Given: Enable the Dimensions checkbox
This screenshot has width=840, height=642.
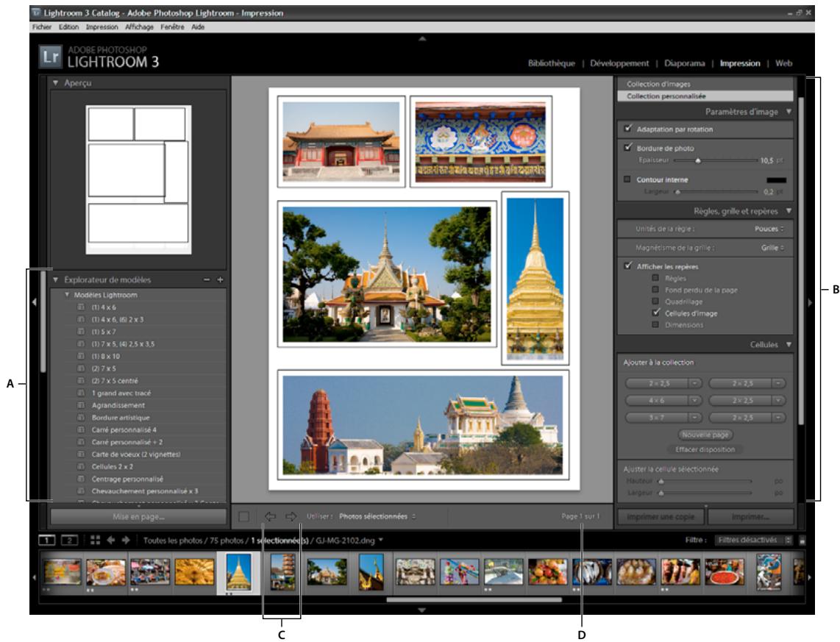Looking at the screenshot, I should point(655,324).
